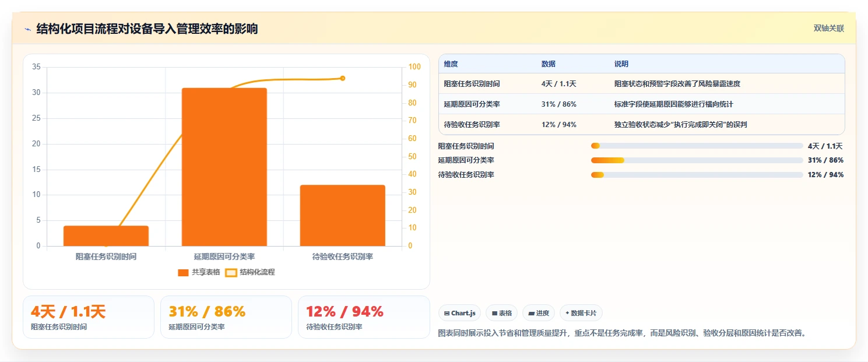
Task: Click the right y-axis value 100
Action: (x=414, y=67)
